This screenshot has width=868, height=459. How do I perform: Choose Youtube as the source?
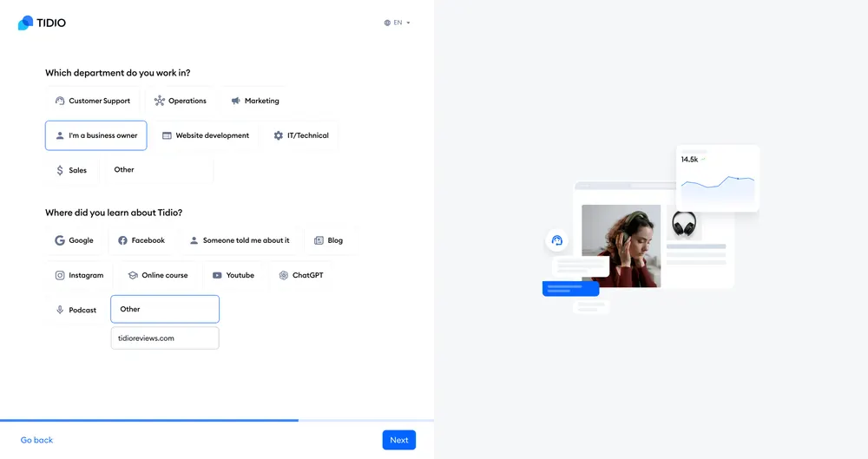click(233, 275)
